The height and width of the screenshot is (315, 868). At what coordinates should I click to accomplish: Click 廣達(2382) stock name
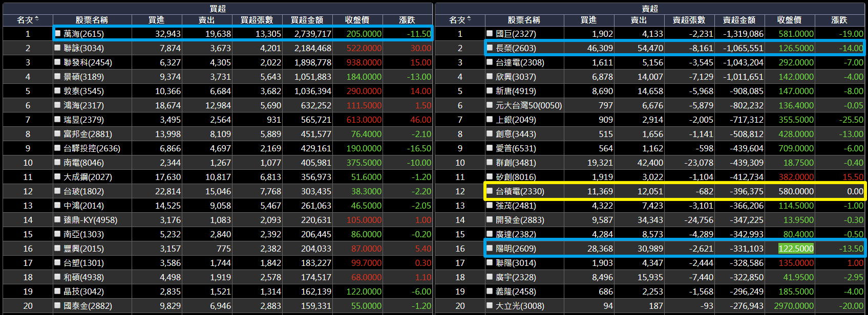point(516,234)
